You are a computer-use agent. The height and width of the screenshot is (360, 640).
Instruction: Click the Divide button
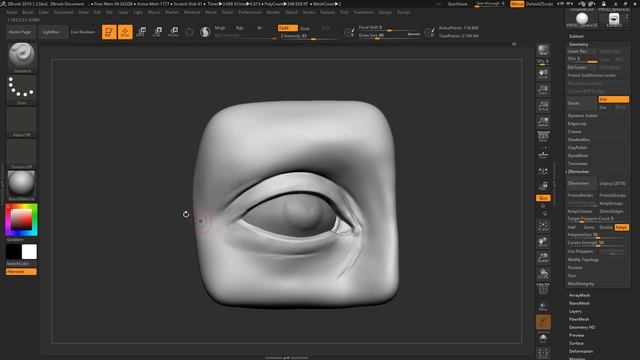click(582, 103)
